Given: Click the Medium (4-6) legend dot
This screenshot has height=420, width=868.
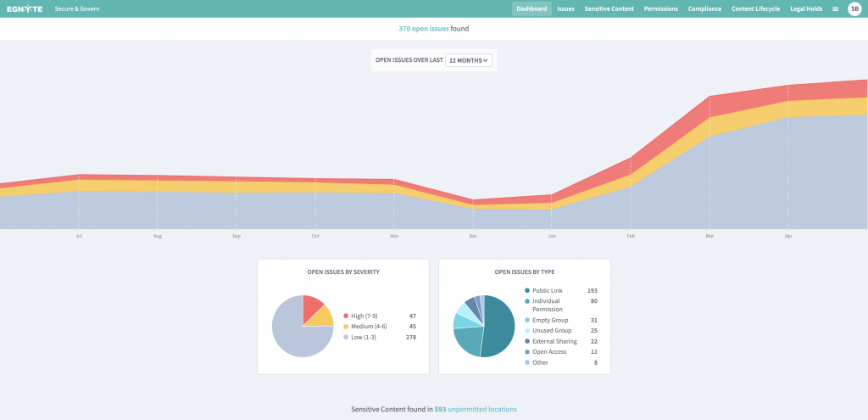Looking at the screenshot, I should click(346, 327).
